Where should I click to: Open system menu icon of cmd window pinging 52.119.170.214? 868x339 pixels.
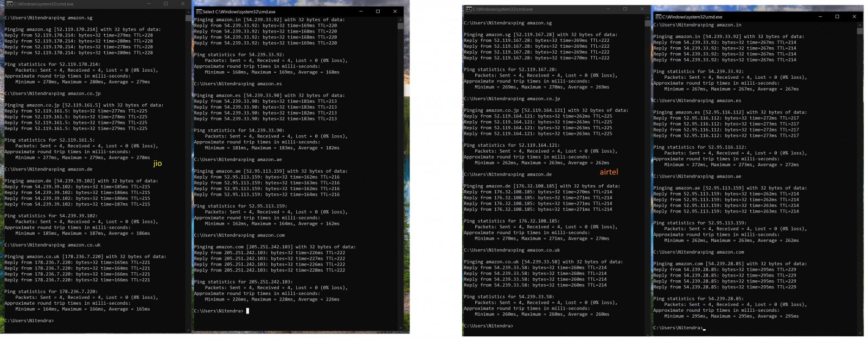(x=9, y=4)
